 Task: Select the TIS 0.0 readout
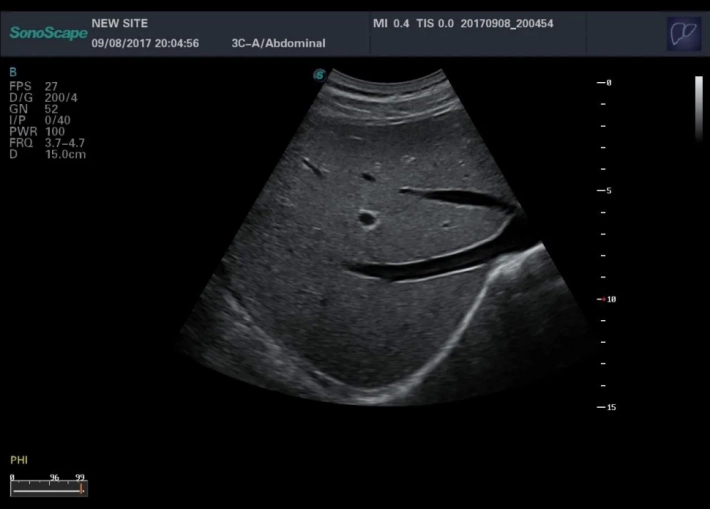click(436, 22)
